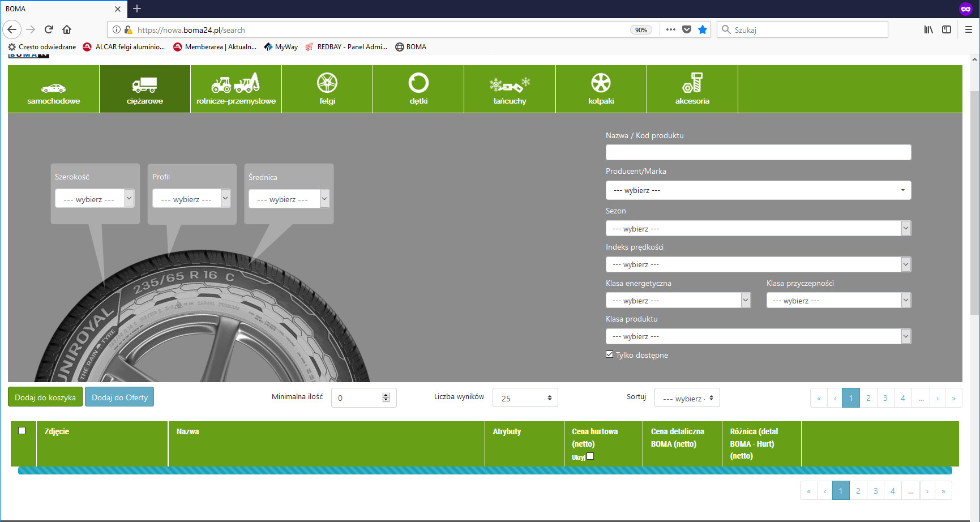Click the Nazwa / Kod produktu input field
This screenshot has height=522, width=980.
pos(758,152)
